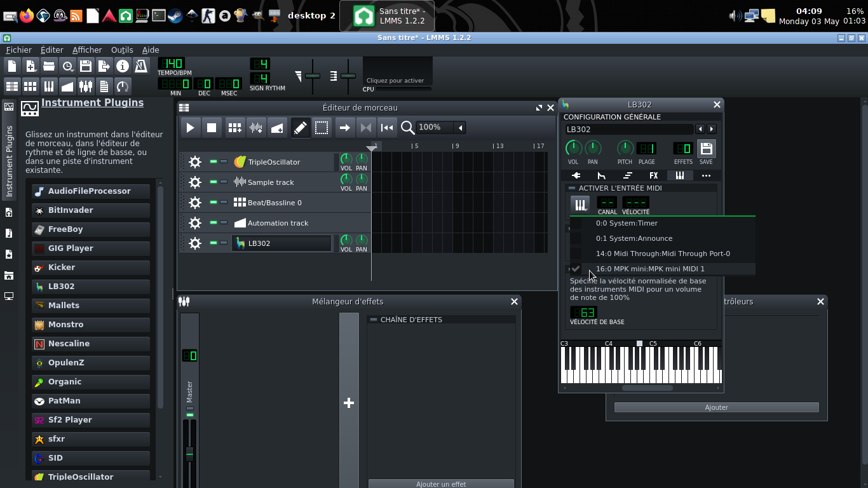Screen dimensions: 868x488
Task: Open gear settings of TripleOscillator track
Action: (x=195, y=162)
